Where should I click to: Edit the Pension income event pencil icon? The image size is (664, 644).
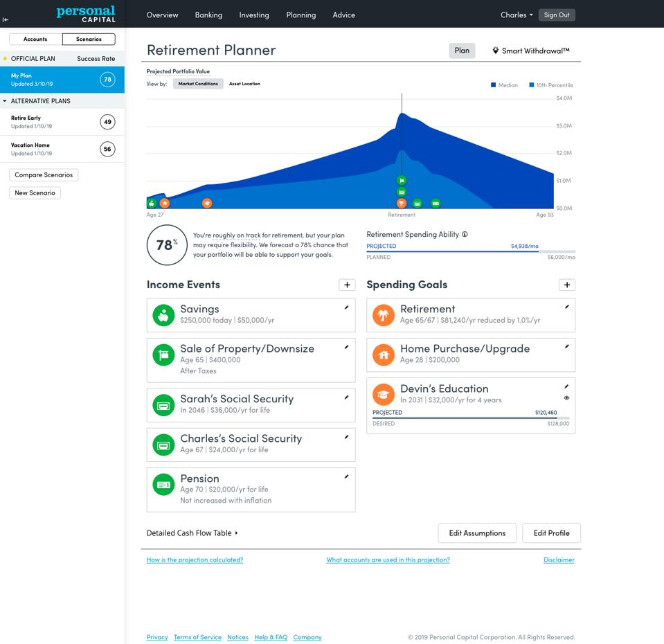[x=346, y=476]
